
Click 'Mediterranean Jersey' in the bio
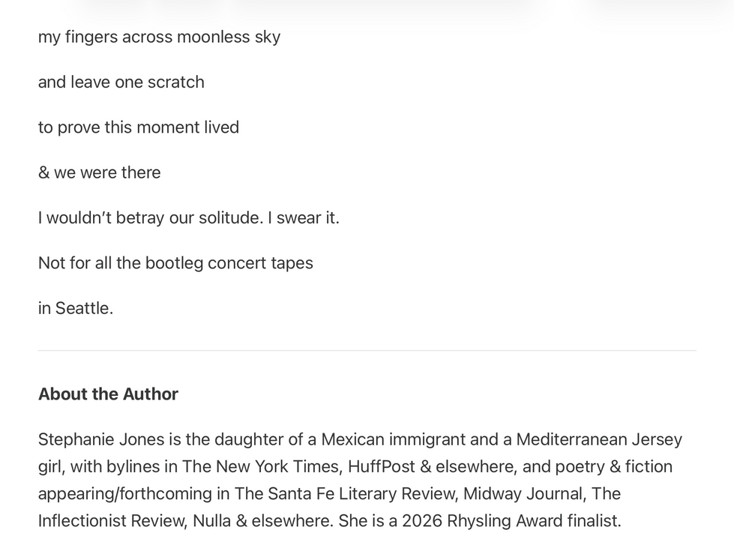tap(599, 439)
